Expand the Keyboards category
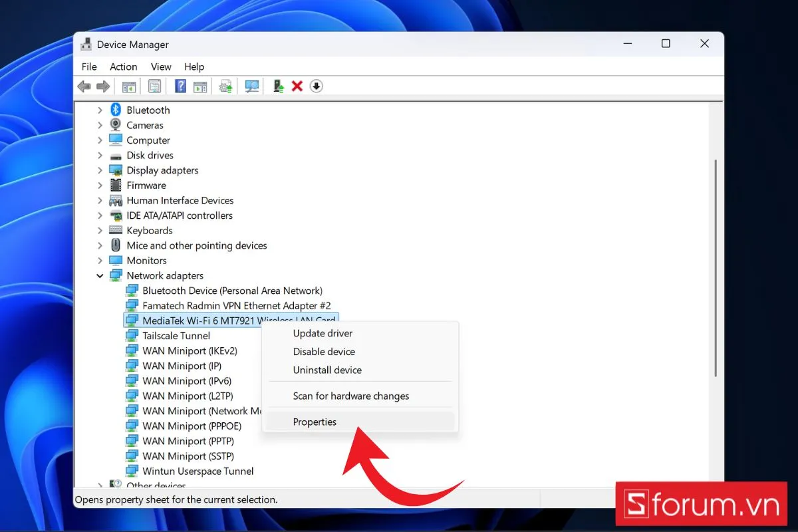This screenshot has height=532, width=798. coord(100,231)
